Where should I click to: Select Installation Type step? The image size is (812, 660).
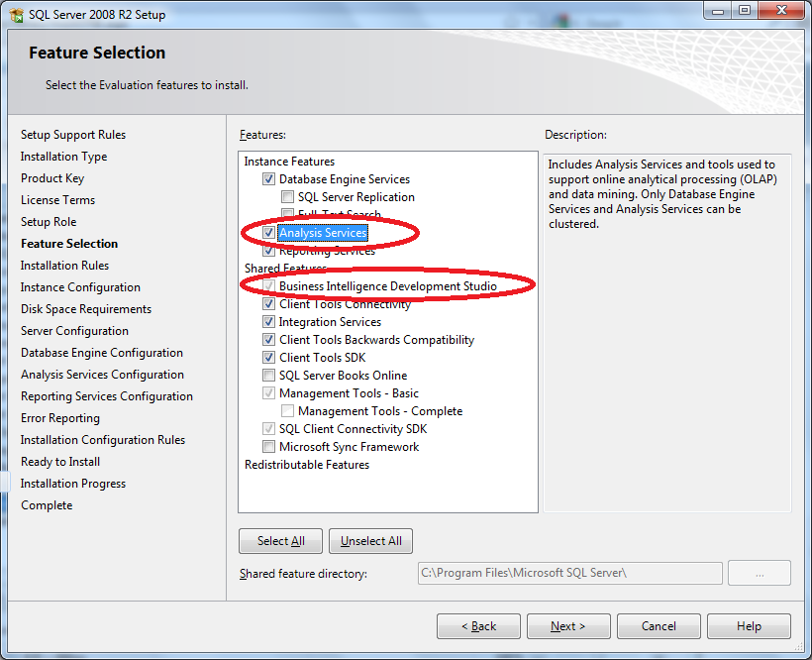[63, 157]
